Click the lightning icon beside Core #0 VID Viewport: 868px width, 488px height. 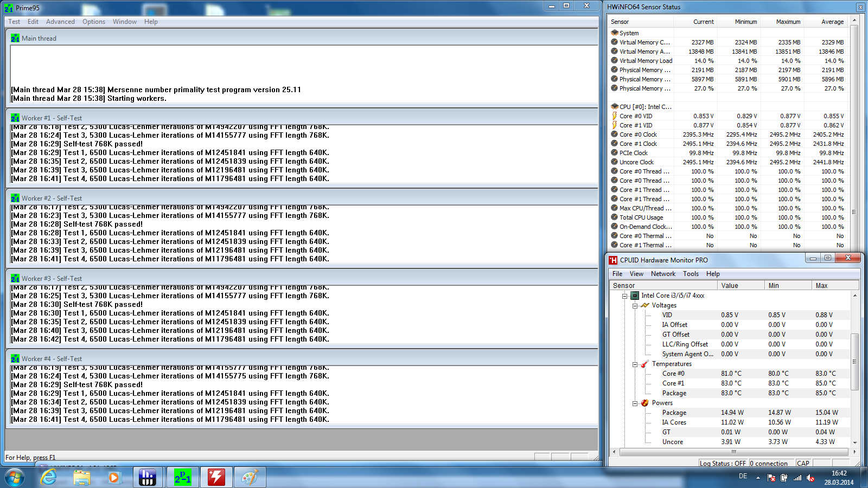[x=615, y=116]
